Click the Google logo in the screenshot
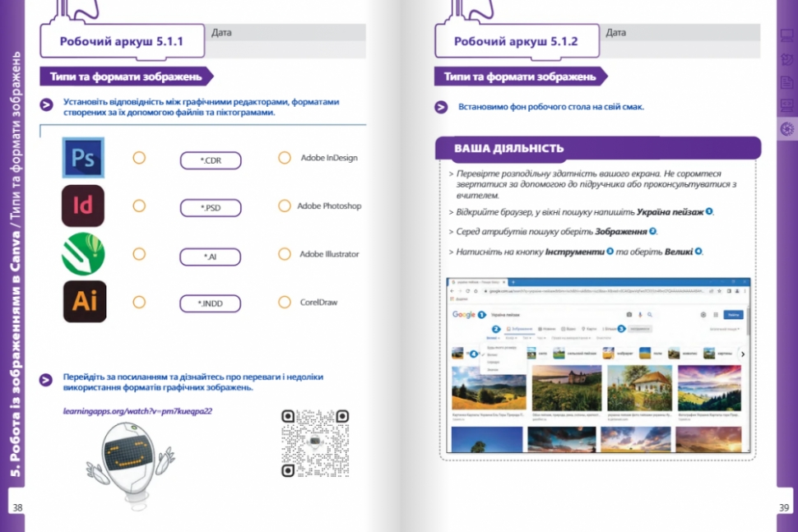 [464, 315]
